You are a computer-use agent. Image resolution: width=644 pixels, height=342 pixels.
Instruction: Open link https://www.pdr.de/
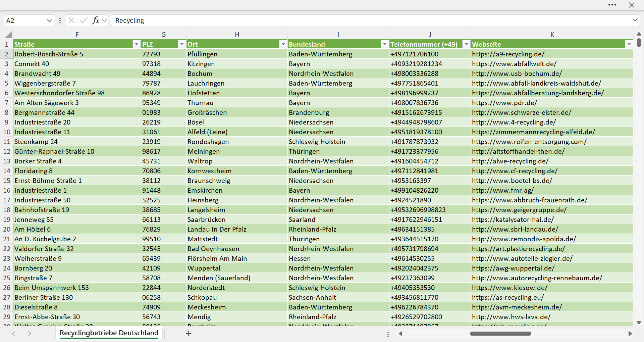coord(504,103)
